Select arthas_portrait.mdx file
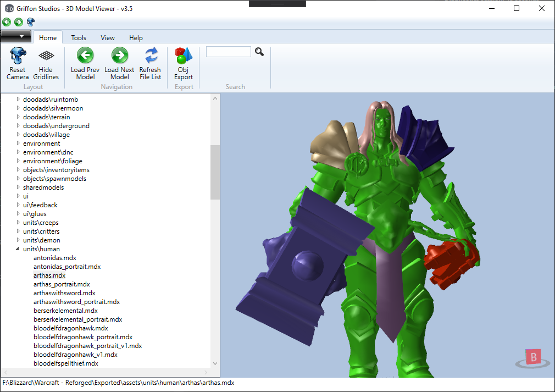The width and height of the screenshot is (555, 392). click(62, 284)
